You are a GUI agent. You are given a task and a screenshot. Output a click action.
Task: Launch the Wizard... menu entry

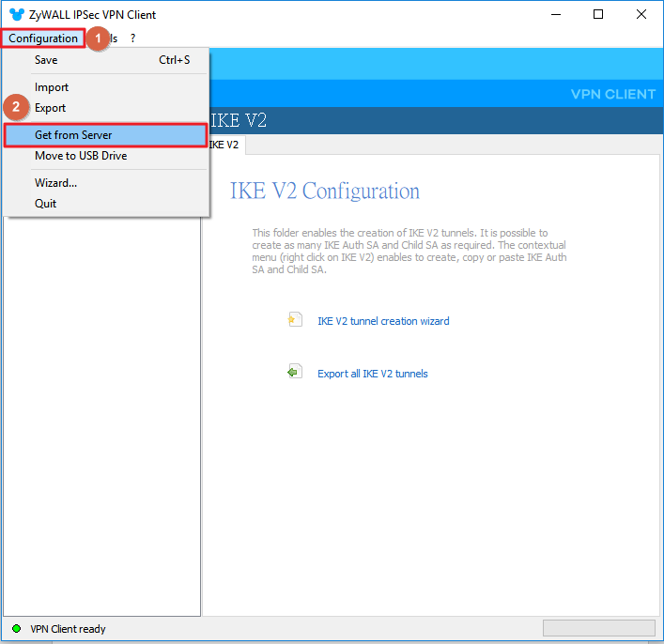pos(106,183)
